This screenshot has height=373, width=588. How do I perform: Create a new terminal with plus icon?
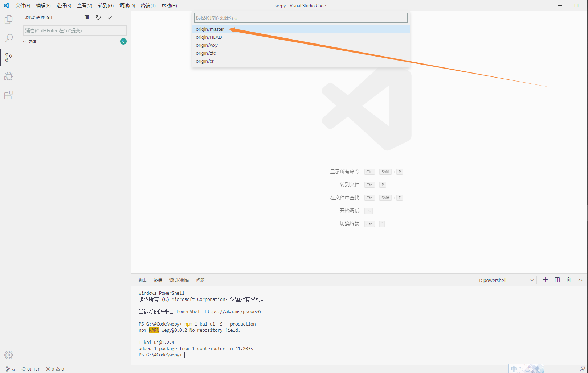click(x=545, y=280)
